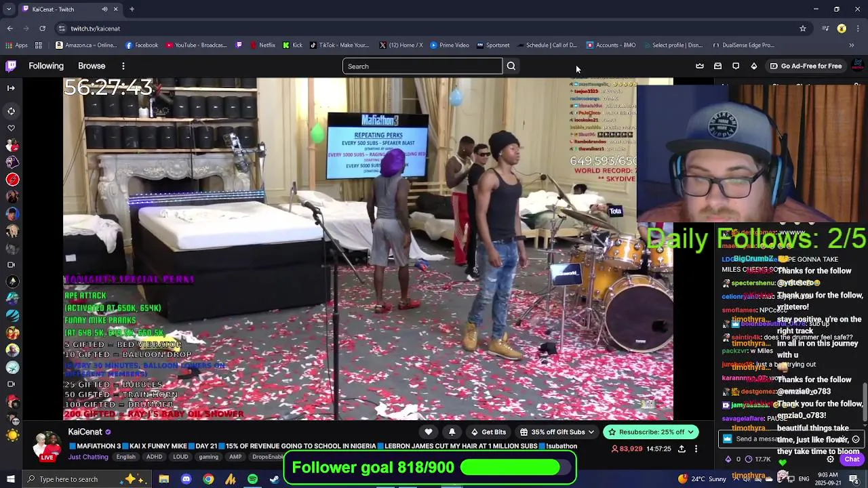Bookmark this page with the star
Screen dimensions: 868x488
click(803, 28)
